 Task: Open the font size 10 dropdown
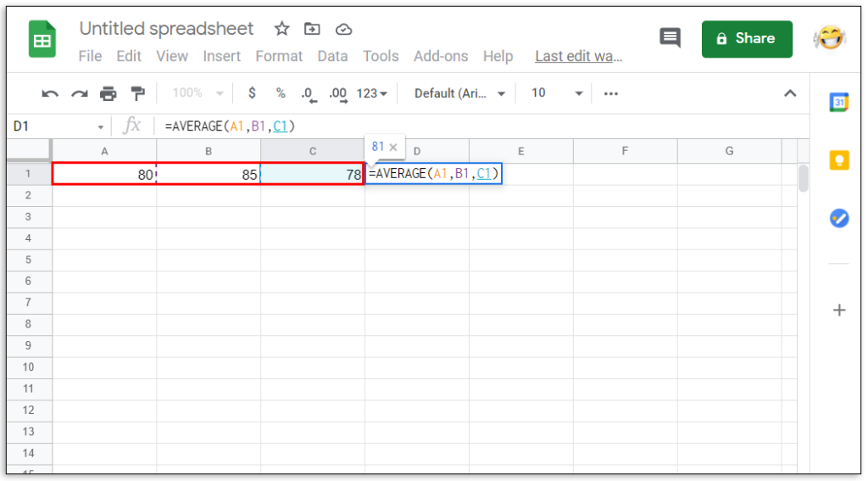pos(557,93)
